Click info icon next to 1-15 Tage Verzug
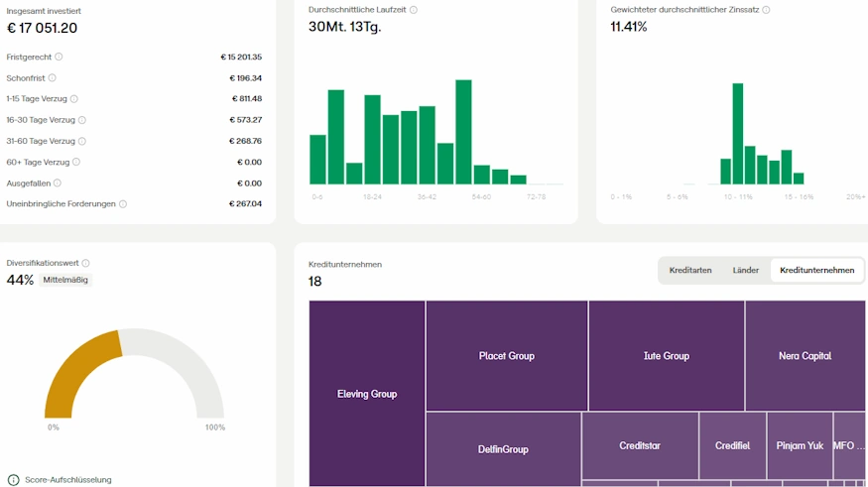 74,98
